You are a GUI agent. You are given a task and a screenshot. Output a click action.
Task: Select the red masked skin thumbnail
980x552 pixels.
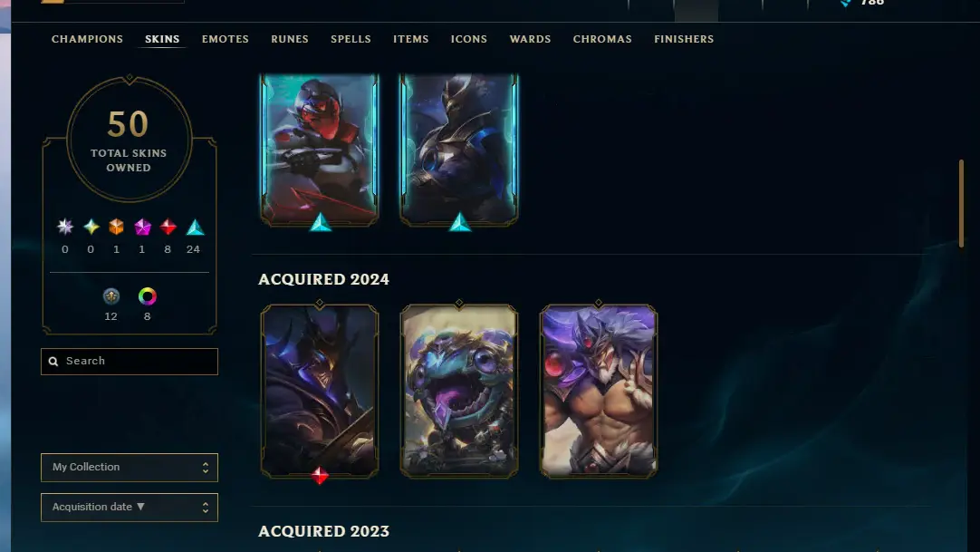pos(320,149)
